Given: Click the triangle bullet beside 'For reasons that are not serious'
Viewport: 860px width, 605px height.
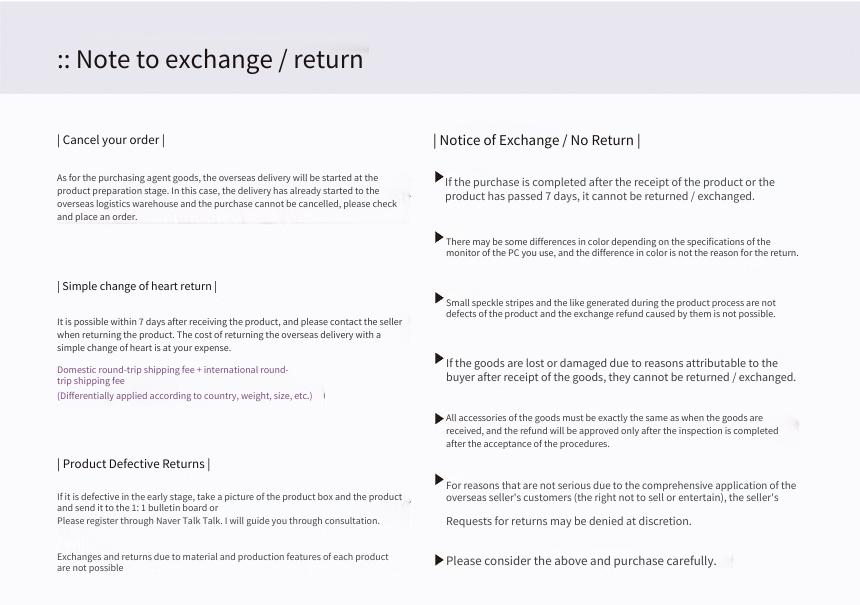Looking at the screenshot, I should tap(439, 479).
